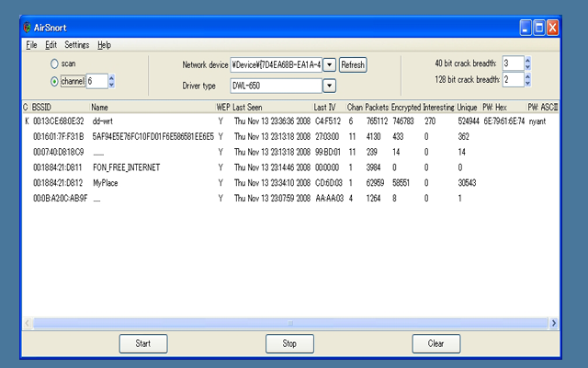Open the Settings menu
Screen dimensions: 588x368
tap(77, 44)
